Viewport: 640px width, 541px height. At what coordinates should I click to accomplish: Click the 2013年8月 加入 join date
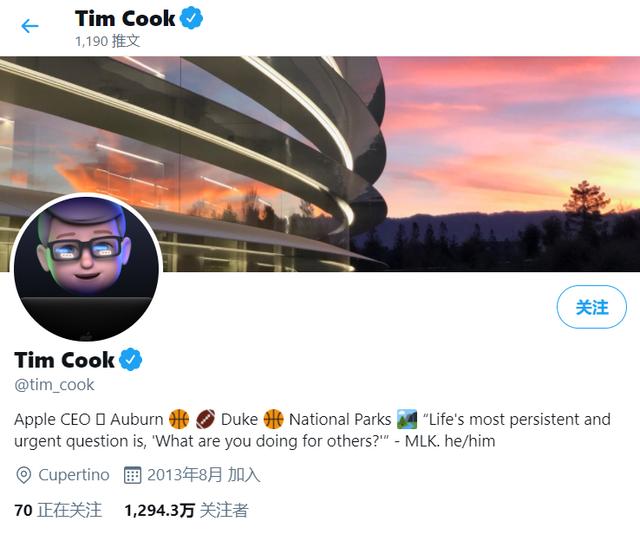[x=203, y=475]
